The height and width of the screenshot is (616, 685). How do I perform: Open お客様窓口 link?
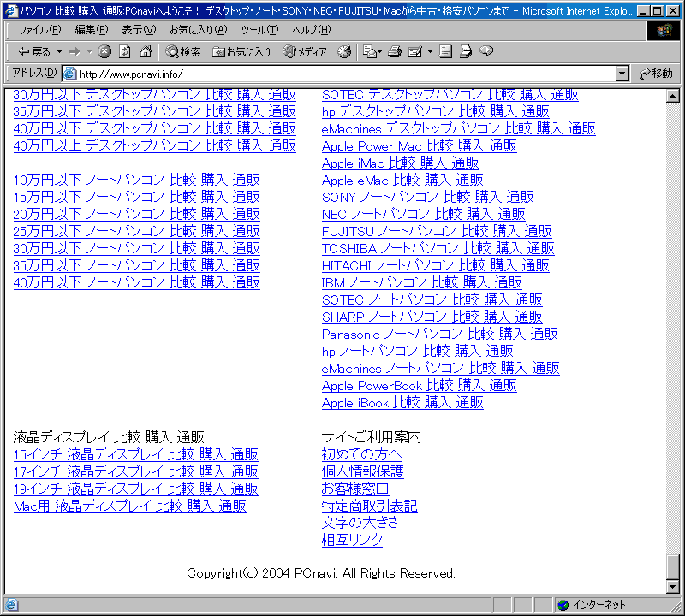coord(355,489)
